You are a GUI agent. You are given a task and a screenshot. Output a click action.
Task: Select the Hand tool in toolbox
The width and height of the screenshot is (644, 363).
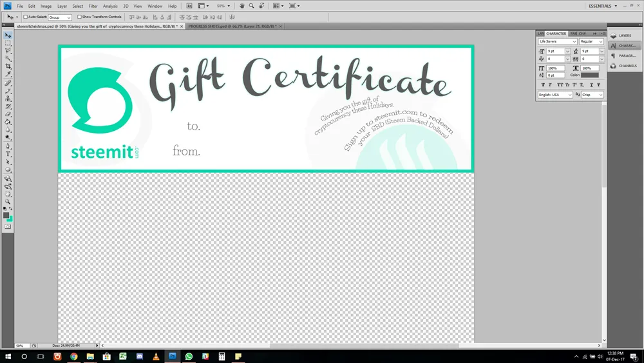(8, 195)
